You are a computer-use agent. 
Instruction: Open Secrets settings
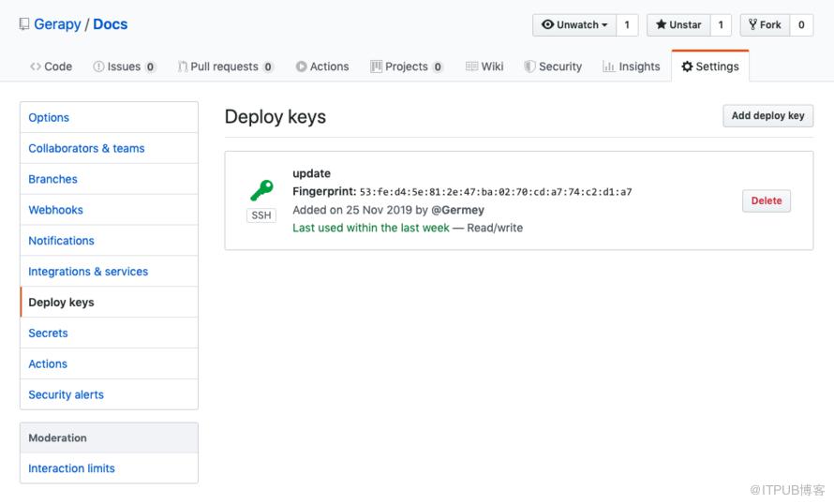point(109,334)
